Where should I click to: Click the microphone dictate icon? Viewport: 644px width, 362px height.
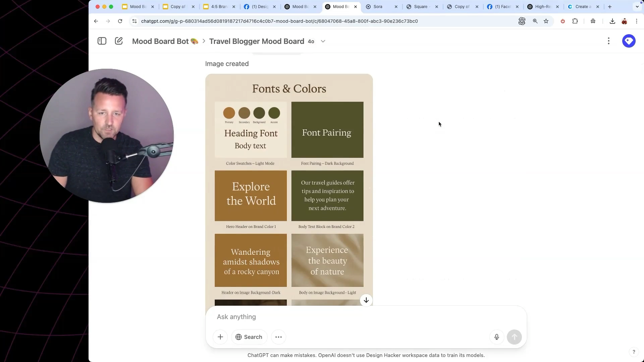tap(497, 337)
